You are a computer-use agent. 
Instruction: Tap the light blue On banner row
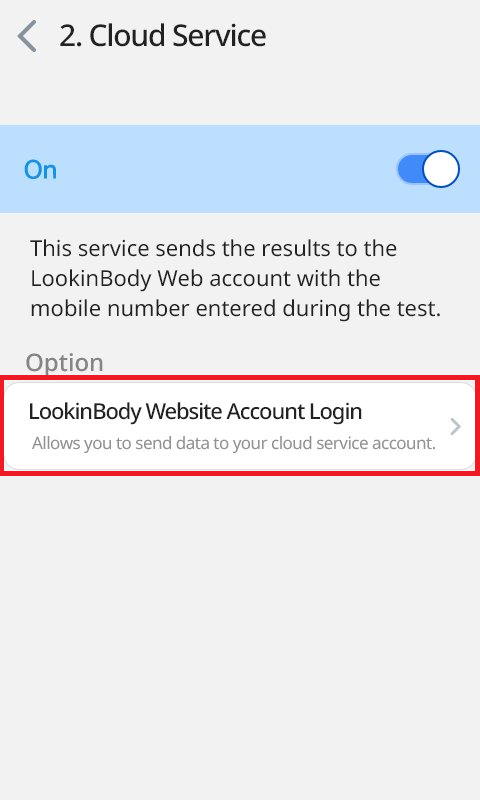click(240, 169)
